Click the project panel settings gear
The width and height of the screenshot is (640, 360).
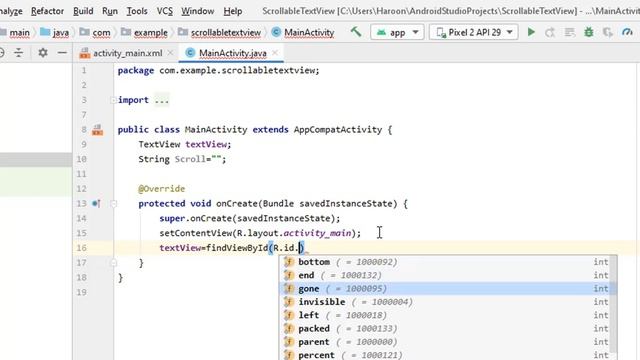pyautogui.click(x=43, y=53)
